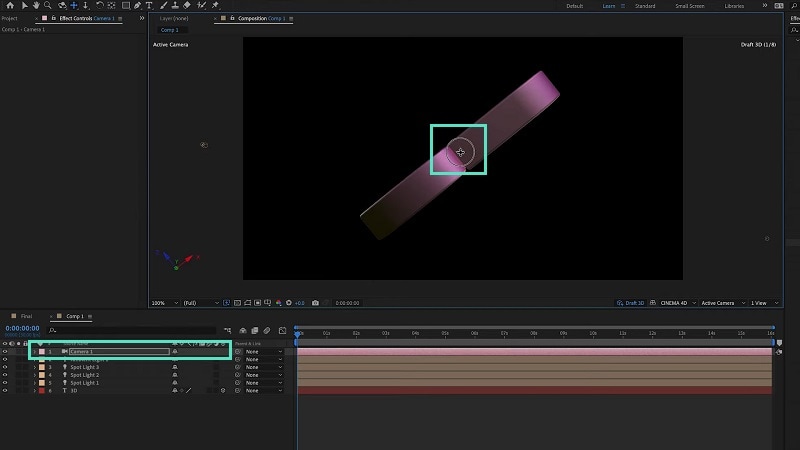Open the Active Camera view dropdown
This screenshot has height=450, width=800.
coord(720,302)
